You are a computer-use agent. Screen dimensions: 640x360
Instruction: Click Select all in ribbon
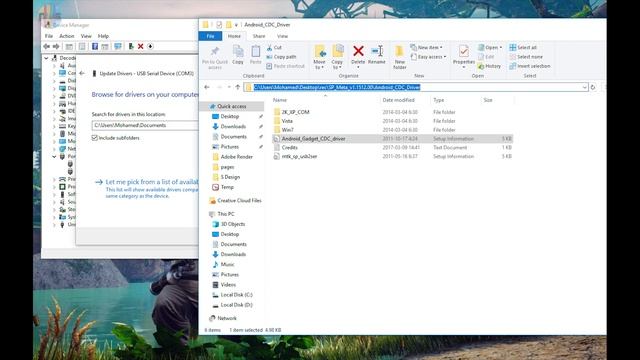point(523,47)
